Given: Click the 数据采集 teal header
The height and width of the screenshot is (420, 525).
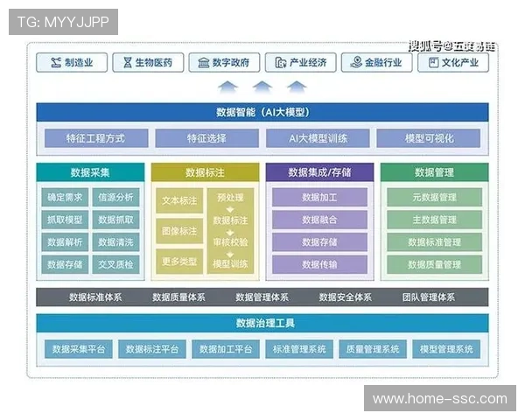Looking at the screenshot, I should (x=90, y=172).
